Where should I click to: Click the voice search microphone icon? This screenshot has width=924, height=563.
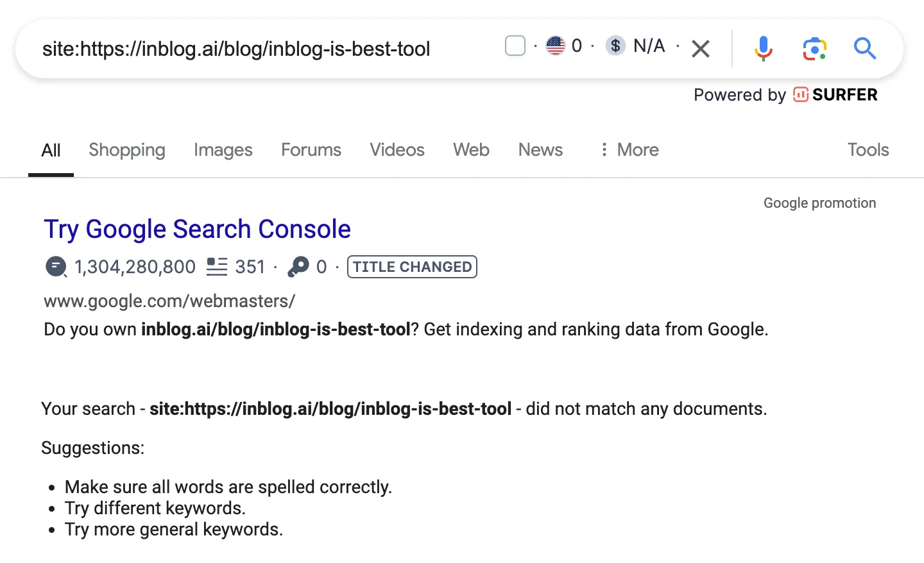click(x=763, y=48)
